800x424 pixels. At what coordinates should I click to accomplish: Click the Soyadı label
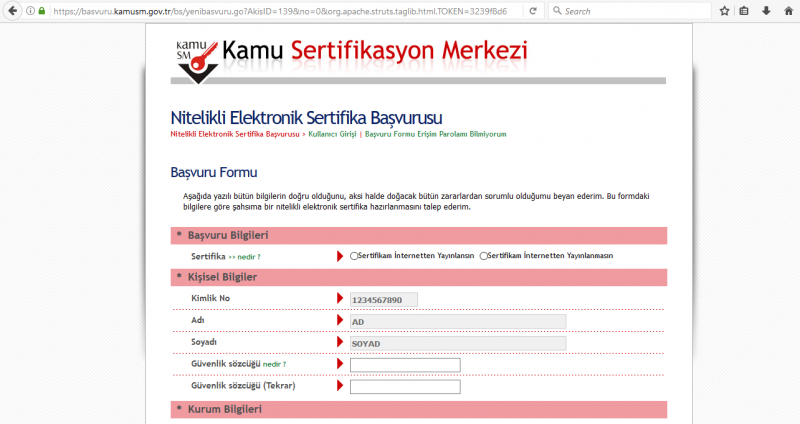click(204, 342)
